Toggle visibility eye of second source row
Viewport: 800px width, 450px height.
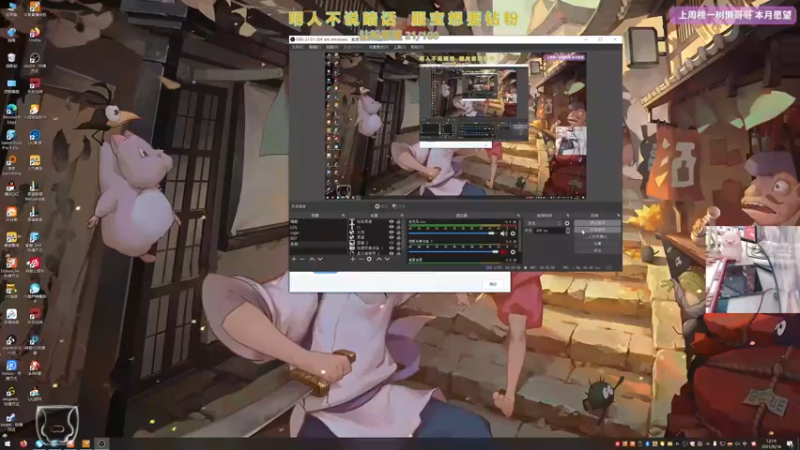[x=391, y=227]
